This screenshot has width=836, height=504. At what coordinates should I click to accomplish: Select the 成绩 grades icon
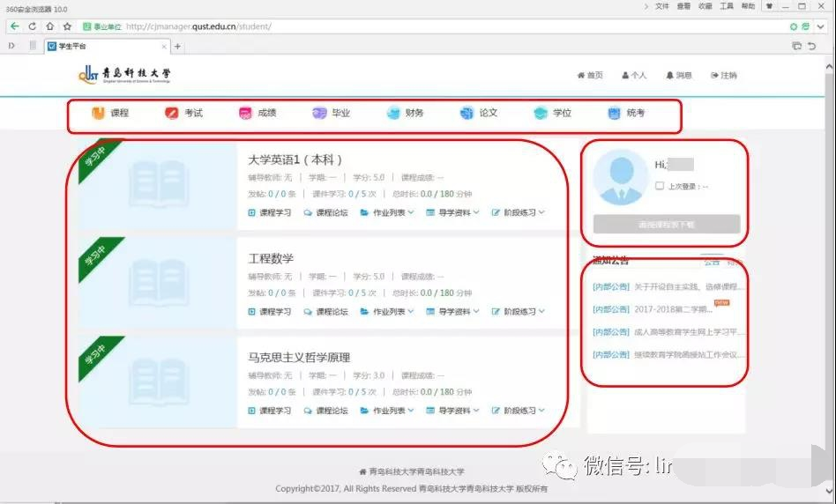tap(245, 113)
